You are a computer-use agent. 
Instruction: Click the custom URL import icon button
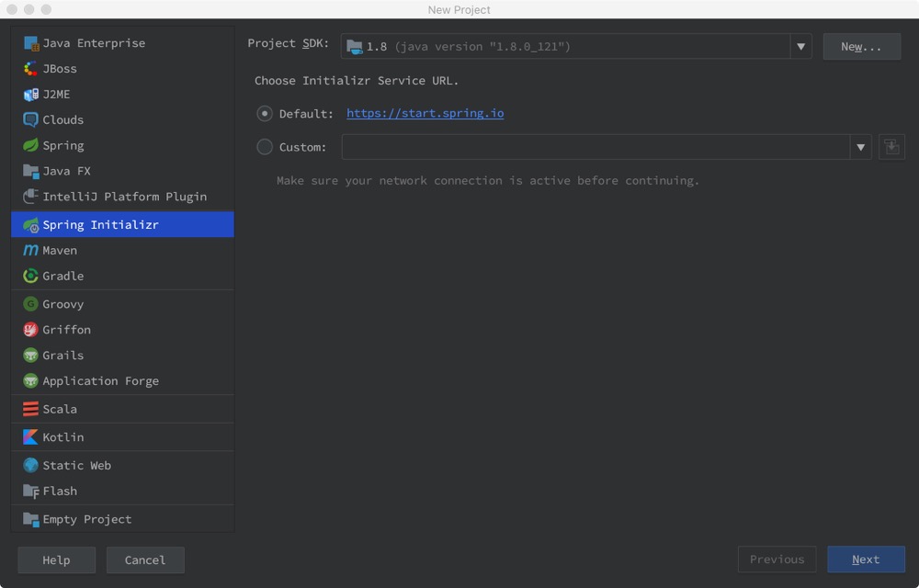click(x=891, y=147)
